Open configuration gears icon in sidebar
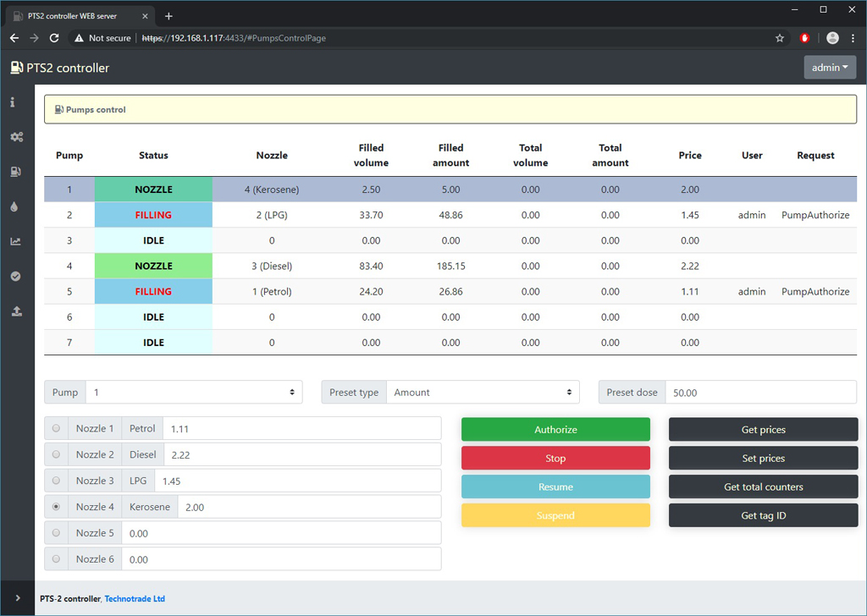The height and width of the screenshot is (616, 867). 16,137
